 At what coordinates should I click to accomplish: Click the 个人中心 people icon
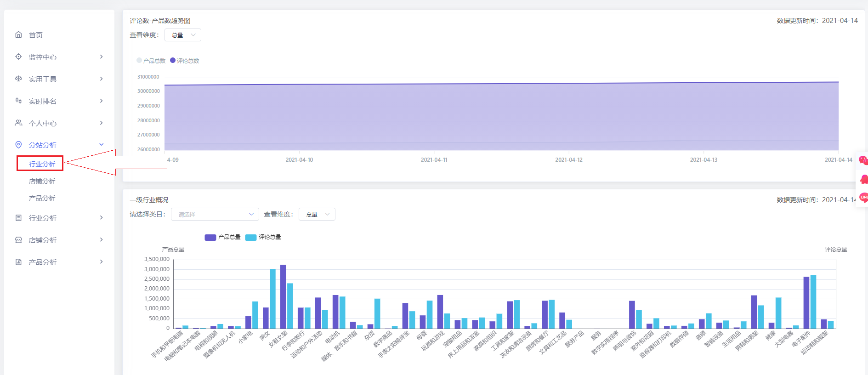(x=18, y=123)
